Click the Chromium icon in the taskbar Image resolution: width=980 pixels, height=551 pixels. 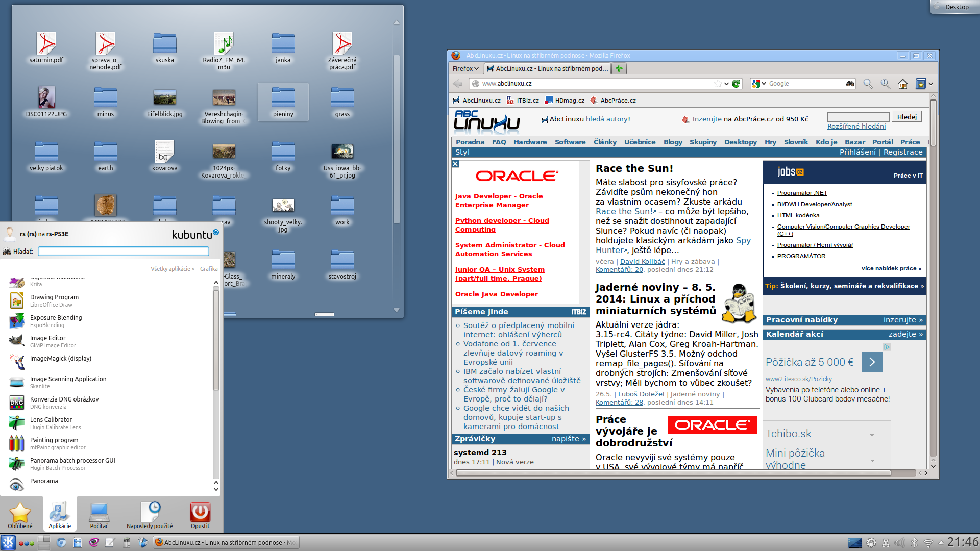coord(61,542)
